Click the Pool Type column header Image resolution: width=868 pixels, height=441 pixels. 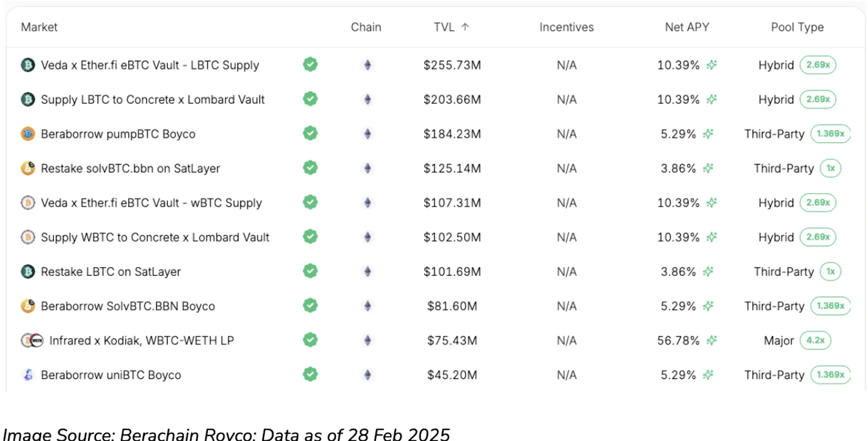[797, 27]
